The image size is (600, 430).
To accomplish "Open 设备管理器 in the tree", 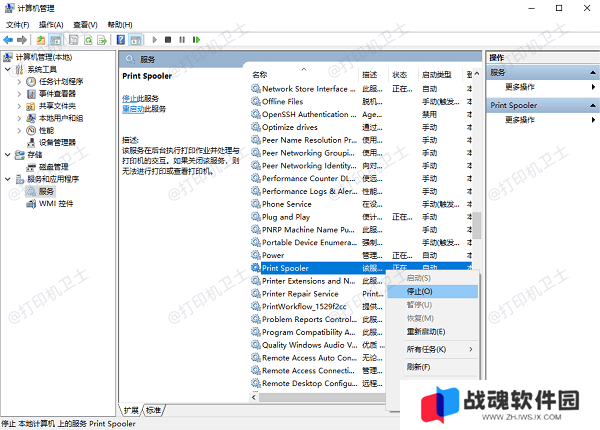I will [x=57, y=143].
